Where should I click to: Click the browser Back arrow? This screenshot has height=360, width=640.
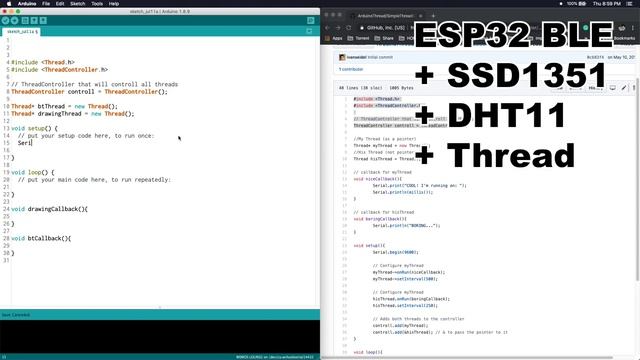click(327, 28)
